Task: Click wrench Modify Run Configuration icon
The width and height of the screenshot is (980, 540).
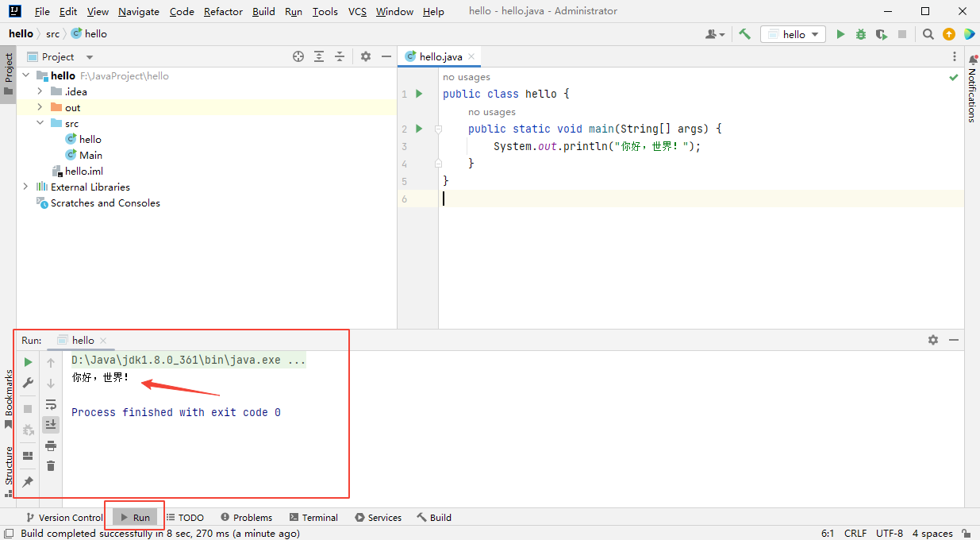Action: click(28, 383)
